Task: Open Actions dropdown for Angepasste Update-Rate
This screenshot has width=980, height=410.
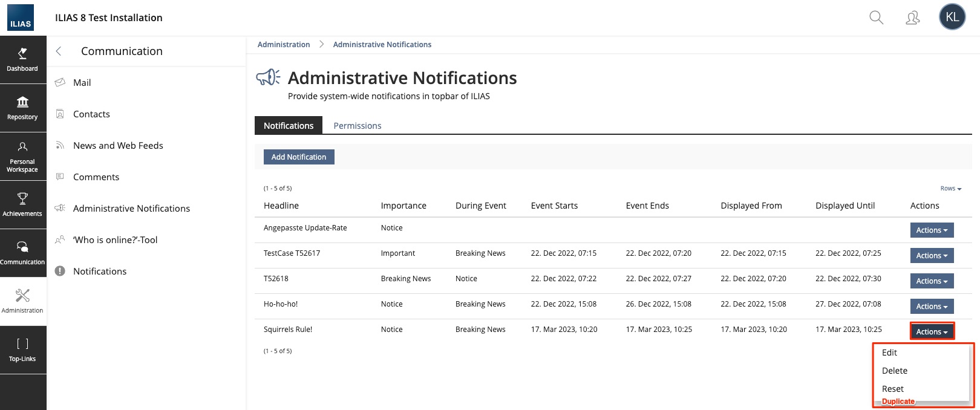Action: (x=932, y=230)
